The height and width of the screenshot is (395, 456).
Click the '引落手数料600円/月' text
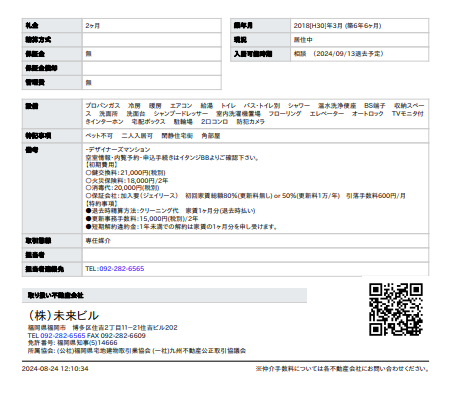(x=376, y=196)
